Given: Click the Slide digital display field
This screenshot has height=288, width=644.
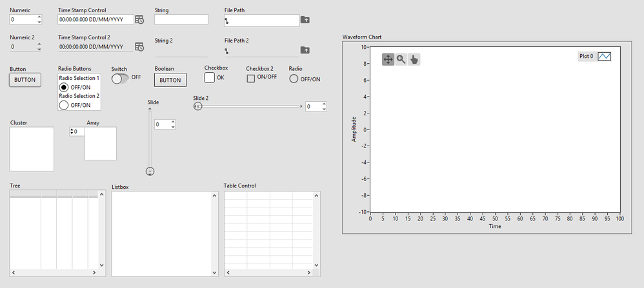Looking at the screenshot, I should click(162, 124).
